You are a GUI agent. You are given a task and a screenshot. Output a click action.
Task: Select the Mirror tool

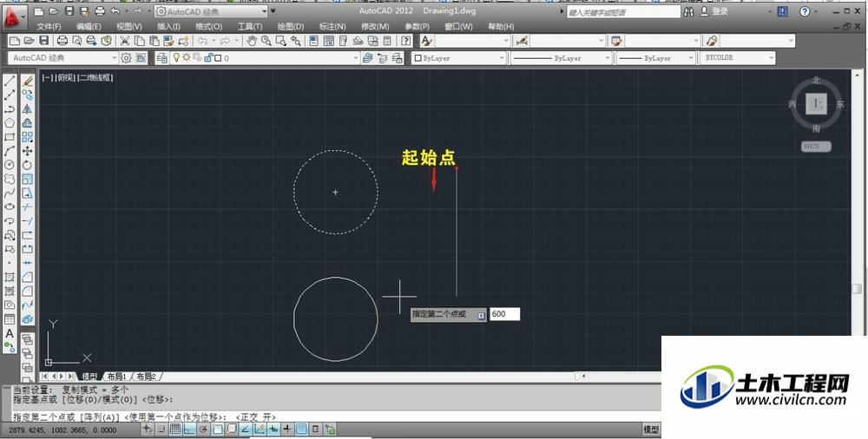coord(28,108)
